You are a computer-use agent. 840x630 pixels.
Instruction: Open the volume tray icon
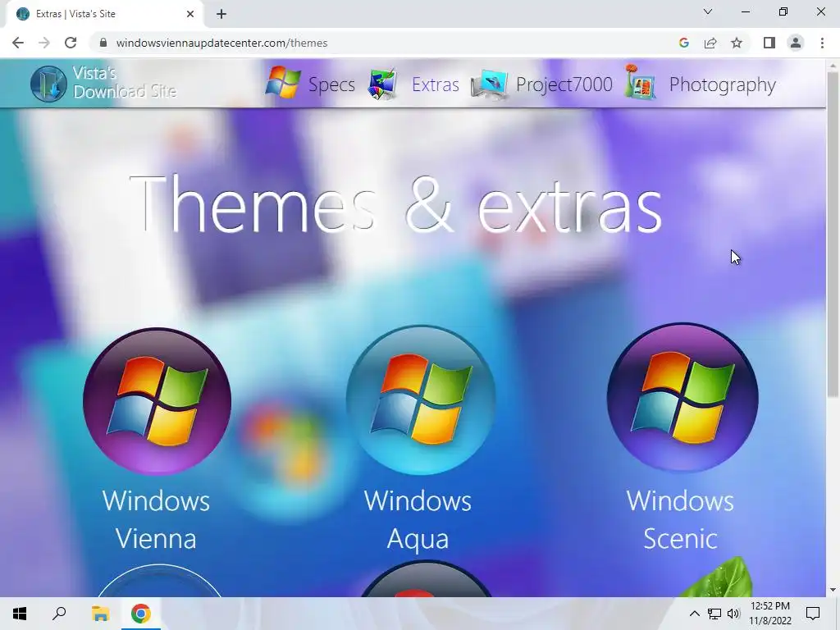[x=733, y=614]
